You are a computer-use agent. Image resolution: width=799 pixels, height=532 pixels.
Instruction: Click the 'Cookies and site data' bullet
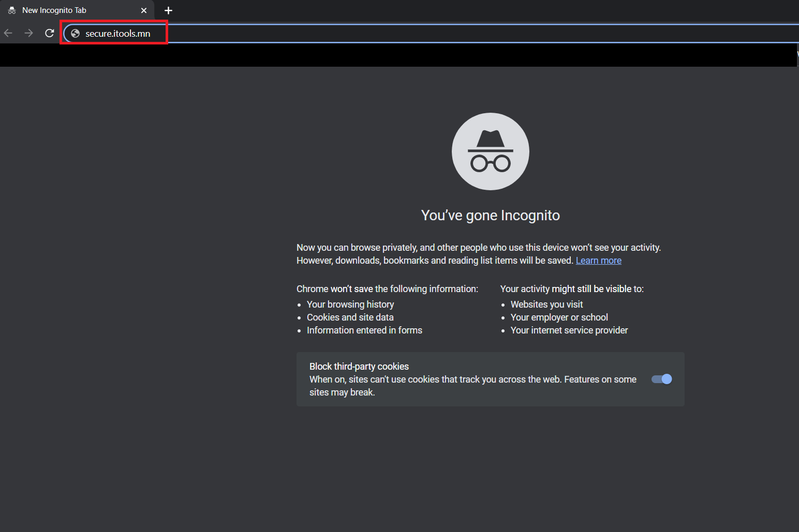350,317
